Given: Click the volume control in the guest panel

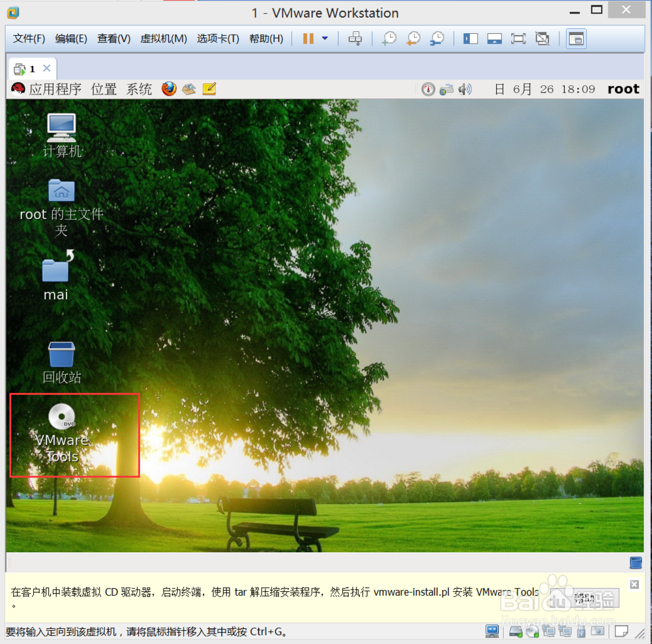Looking at the screenshot, I should point(465,89).
